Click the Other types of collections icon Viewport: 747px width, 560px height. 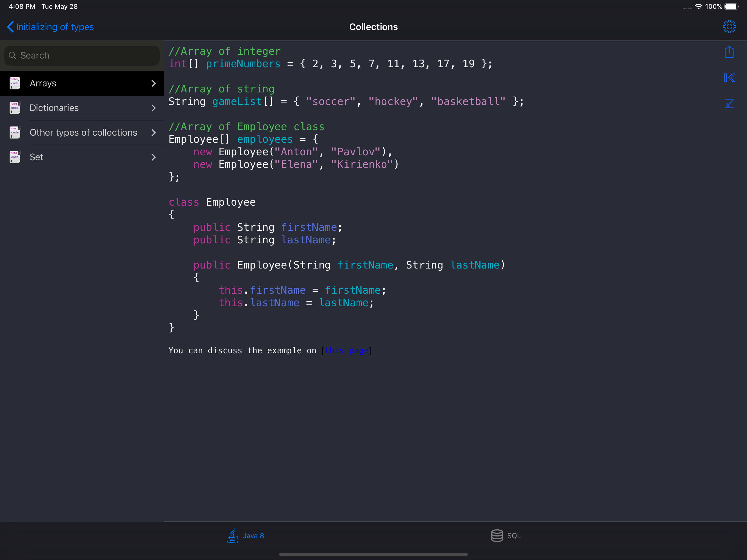(x=15, y=132)
